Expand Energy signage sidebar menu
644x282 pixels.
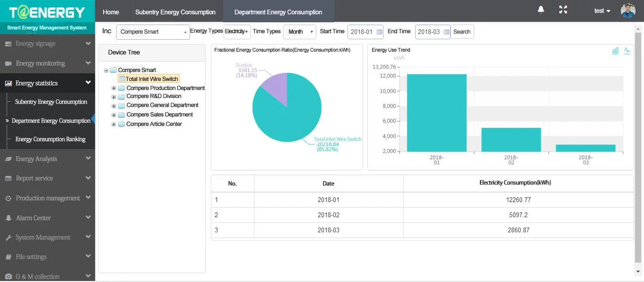point(47,44)
